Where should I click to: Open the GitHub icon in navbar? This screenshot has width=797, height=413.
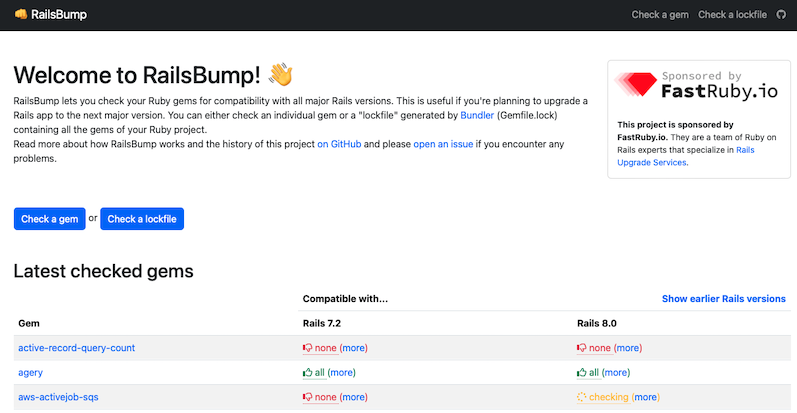click(781, 15)
